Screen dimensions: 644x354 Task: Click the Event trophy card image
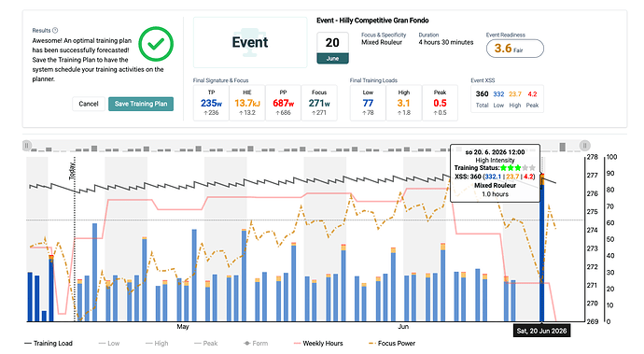pos(250,42)
